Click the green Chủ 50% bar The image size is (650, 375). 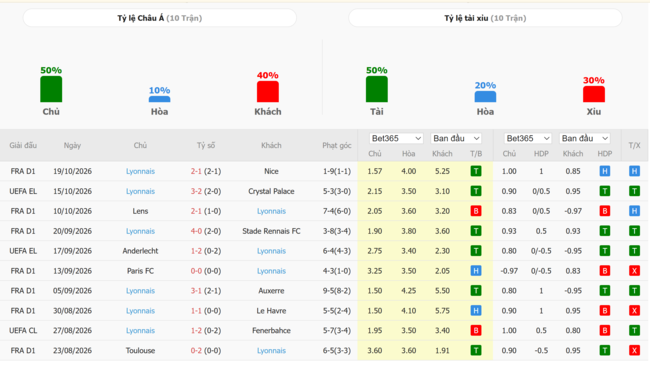51,89
